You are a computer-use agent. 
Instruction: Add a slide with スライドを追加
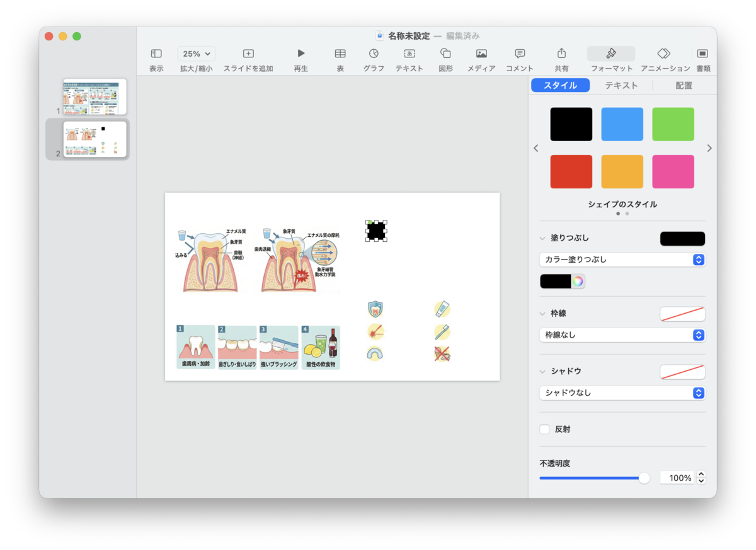click(x=248, y=54)
